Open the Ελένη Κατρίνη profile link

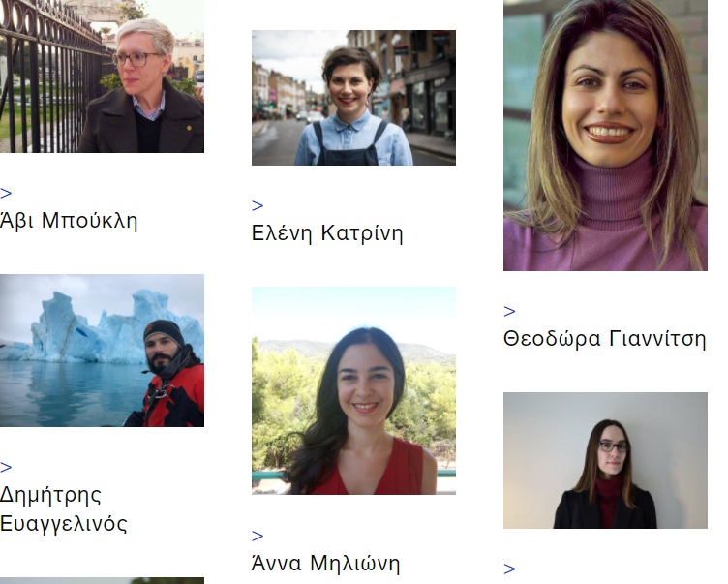click(327, 232)
